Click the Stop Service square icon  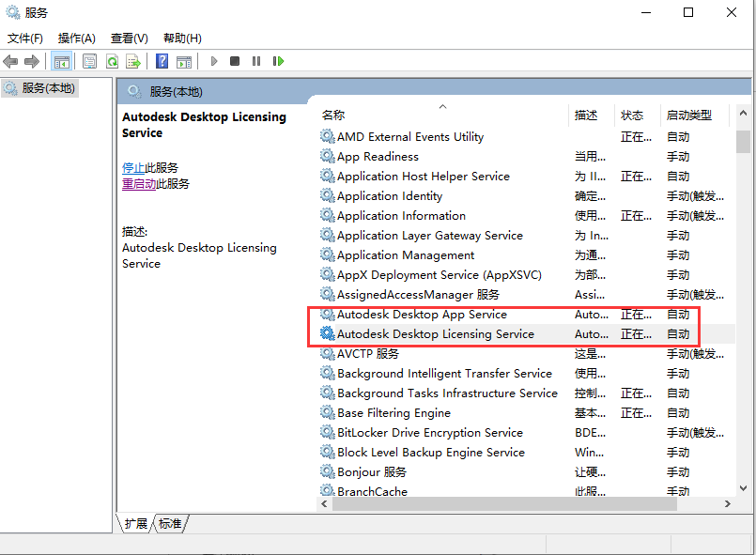click(235, 62)
